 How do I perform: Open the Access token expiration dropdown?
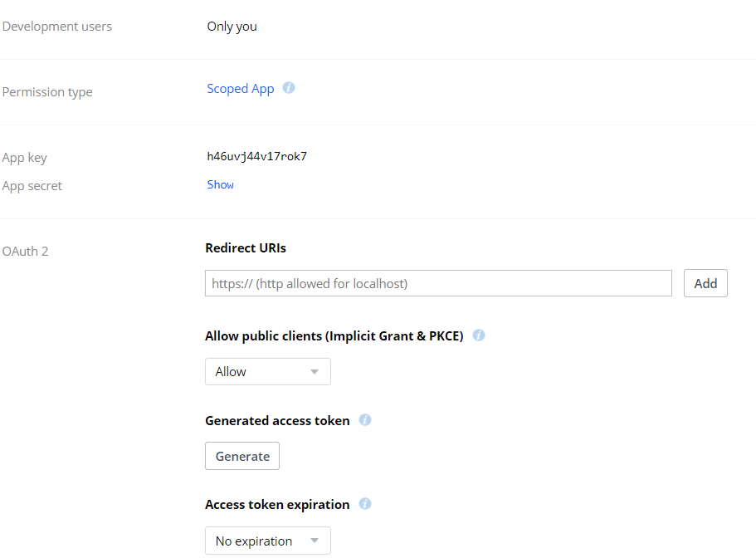[267, 541]
